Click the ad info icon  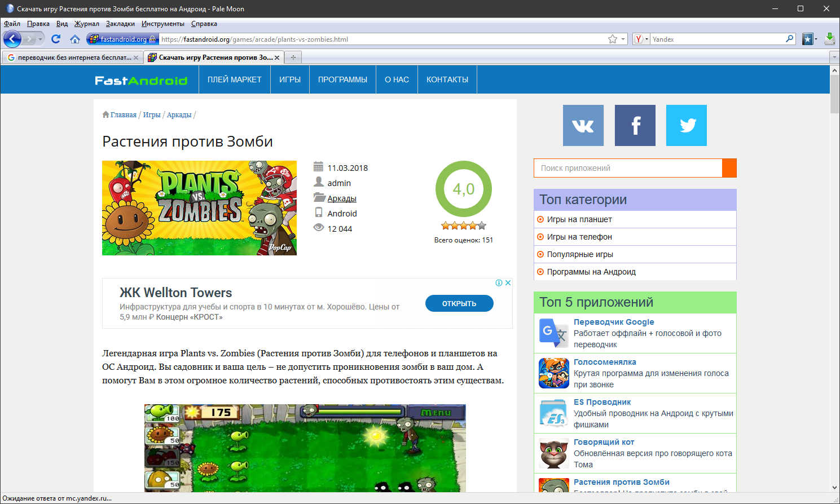[x=499, y=283]
